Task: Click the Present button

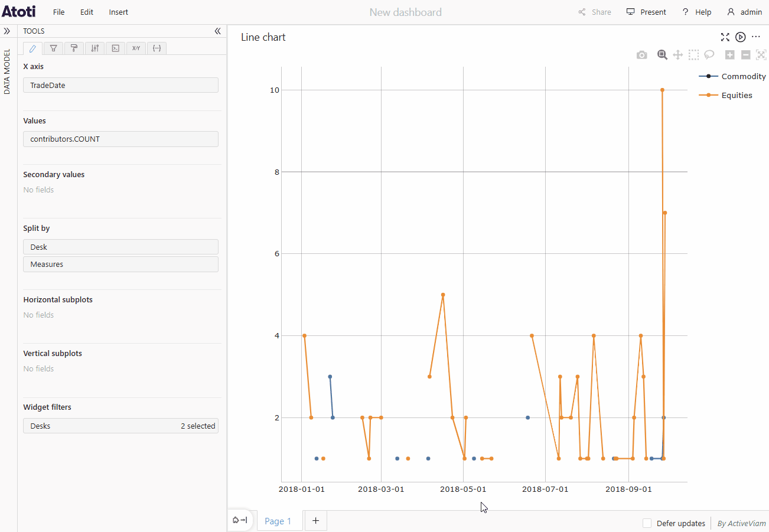Action: [646, 12]
